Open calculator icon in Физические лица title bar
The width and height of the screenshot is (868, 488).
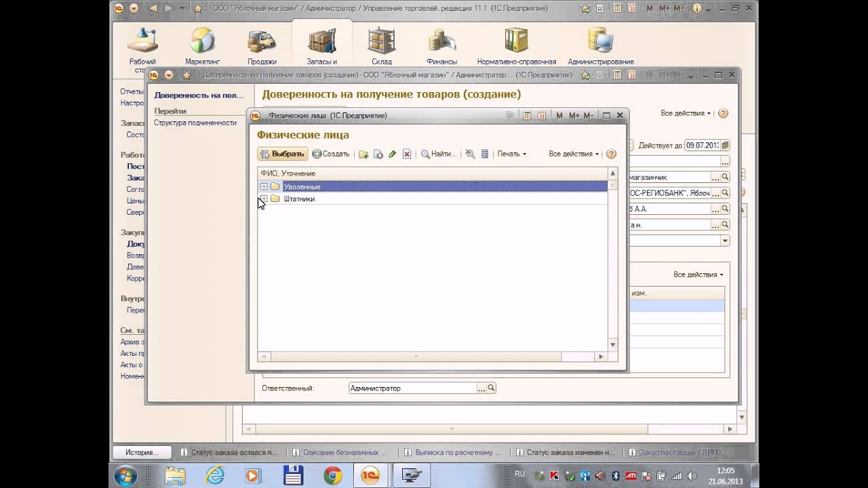pyautogui.click(x=527, y=116)
